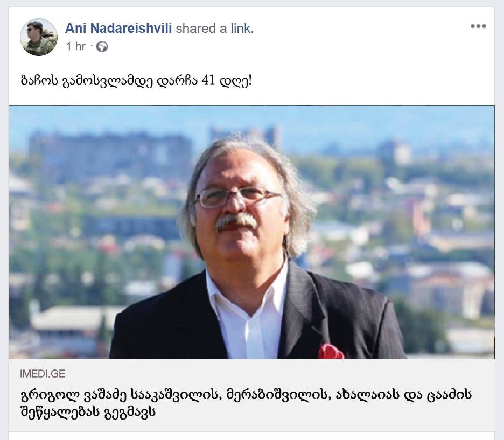This screenshot has height=440, width=504.
Task: Open the post via "1 hr" timestamp
Action: [75, 46]
